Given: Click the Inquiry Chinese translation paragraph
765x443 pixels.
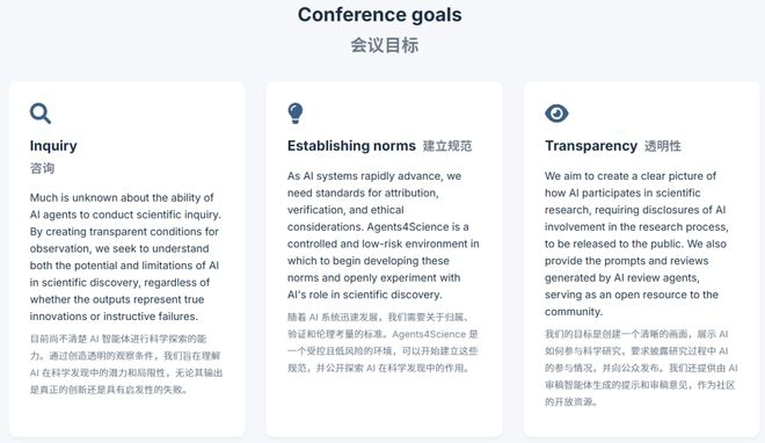Looking at the screenshot, I should [x=126, y=364].
